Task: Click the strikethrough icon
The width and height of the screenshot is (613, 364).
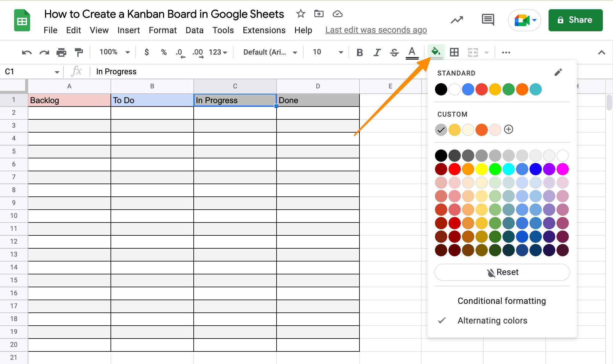Action: tap(394, 52)
